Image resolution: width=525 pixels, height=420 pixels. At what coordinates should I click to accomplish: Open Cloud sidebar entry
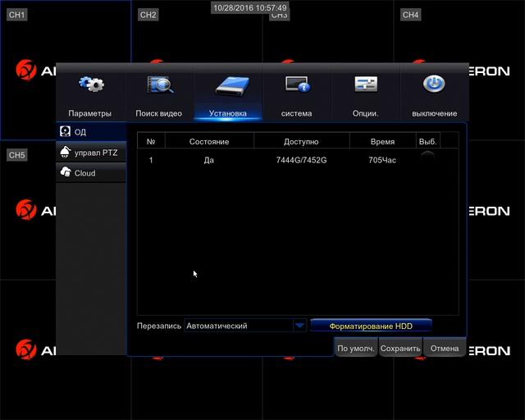click(x=91, y=173)
